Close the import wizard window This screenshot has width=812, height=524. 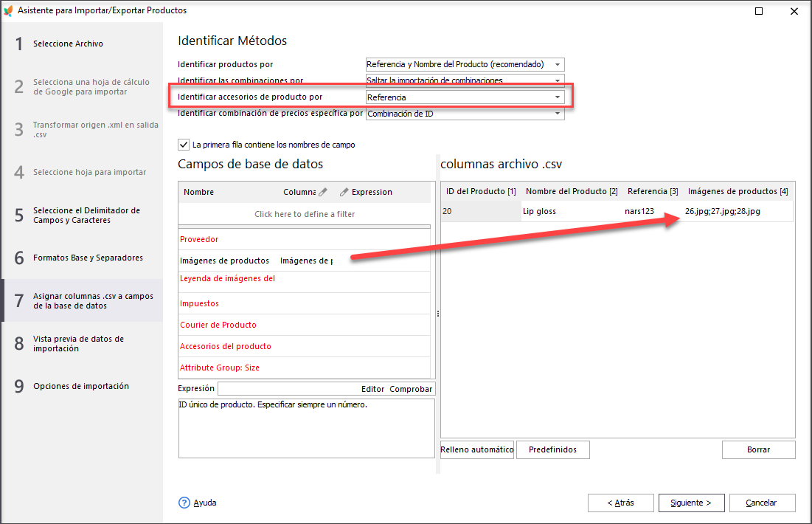click(794, 11)
